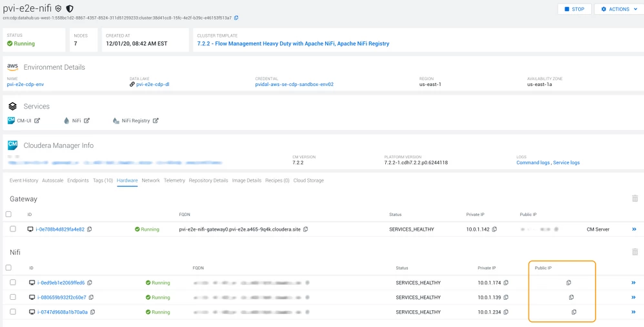Click the monitor icon beside i-0ed9eb1e2069ffed6
This screenshot has height=327, width=644.
[x=32, y=283]
